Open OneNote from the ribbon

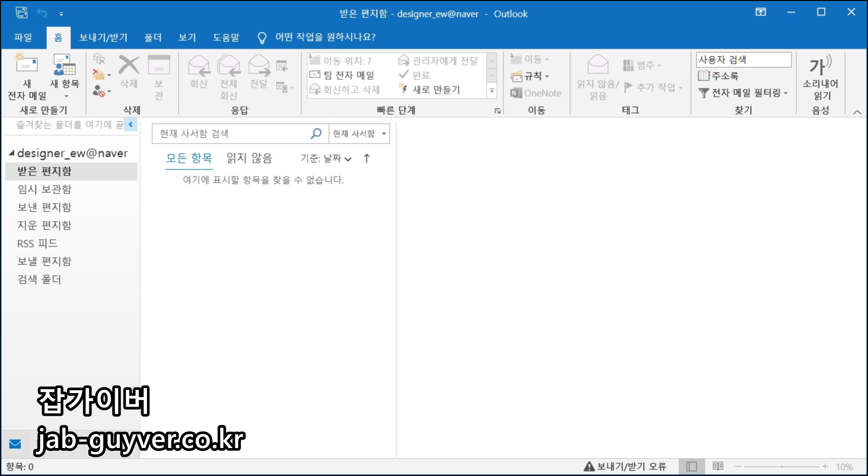click(536, 93)
